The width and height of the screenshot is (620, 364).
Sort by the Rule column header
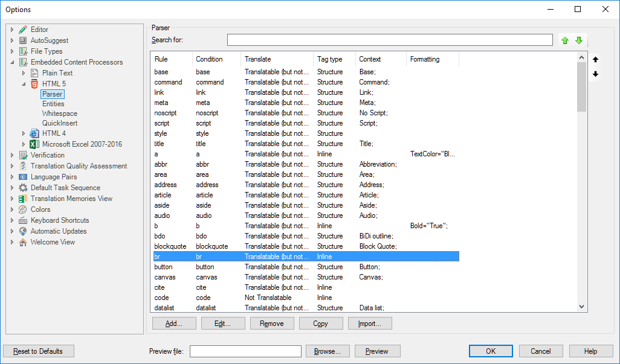click(172, 59)
